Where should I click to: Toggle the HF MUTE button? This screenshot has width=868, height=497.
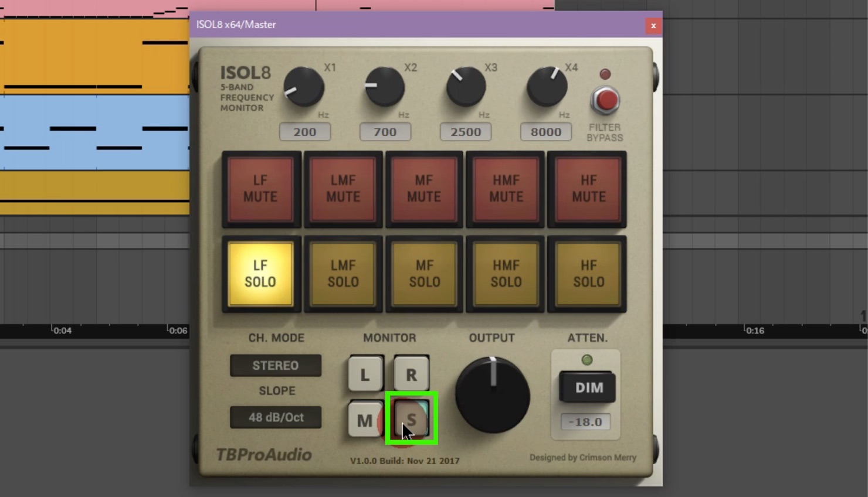pyautogui.click(x=588, y=189)
